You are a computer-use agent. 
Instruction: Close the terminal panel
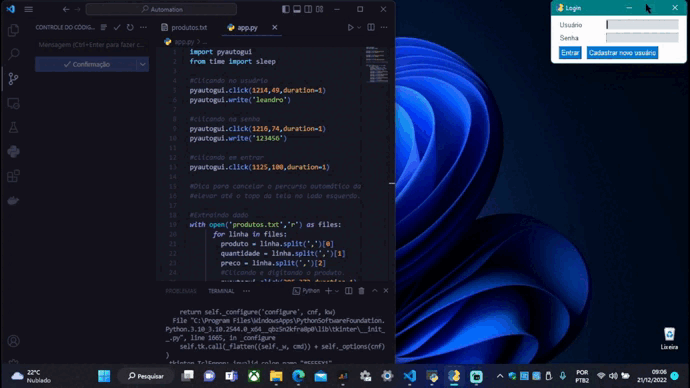pos(386,291)
